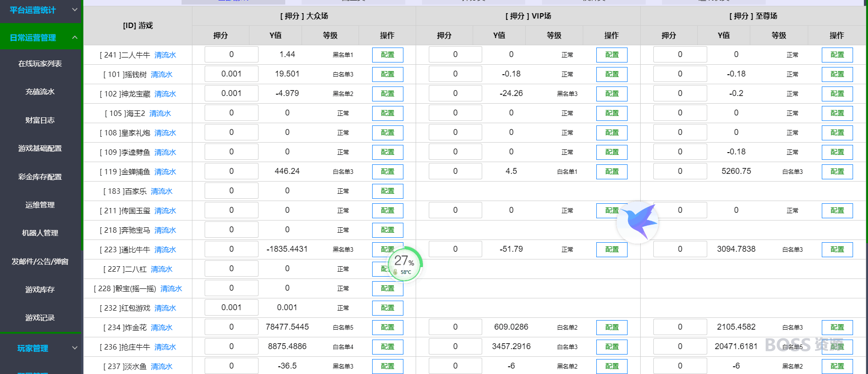Viewport: 868px width, 374px height.
Task: Click 清流水 link for 红包游戏
Action: [165, 308]
